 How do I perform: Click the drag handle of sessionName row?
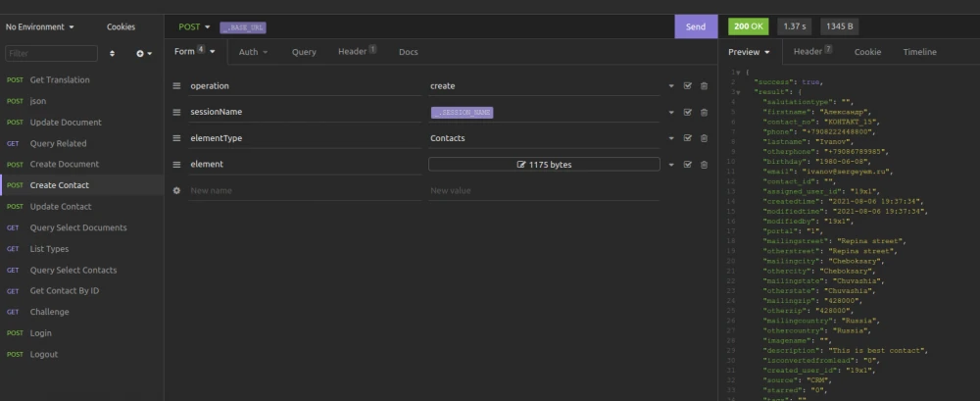pos(176,112)
